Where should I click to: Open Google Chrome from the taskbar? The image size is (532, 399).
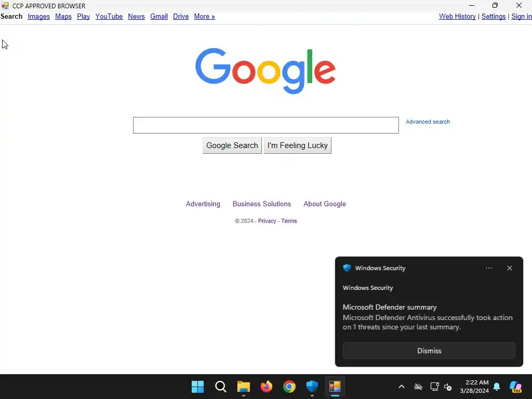point(289,387)
